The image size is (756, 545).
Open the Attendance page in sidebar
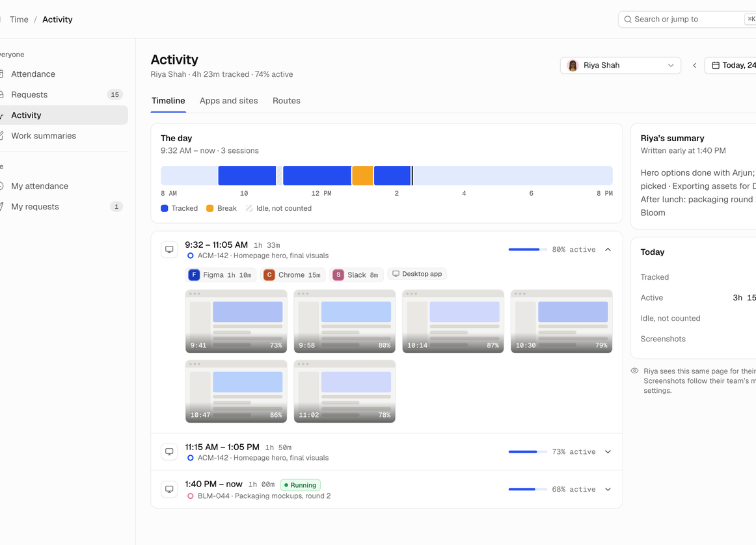(62, 73)
